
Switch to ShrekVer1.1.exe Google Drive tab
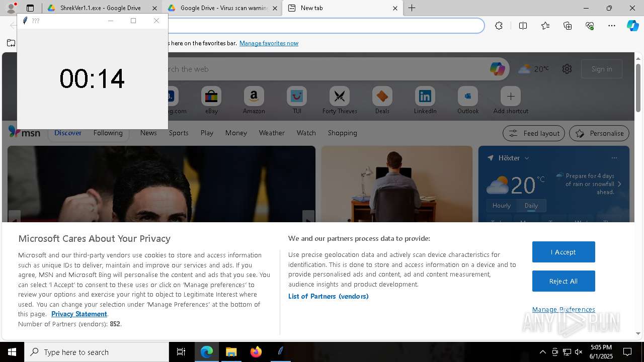point(101,8)
